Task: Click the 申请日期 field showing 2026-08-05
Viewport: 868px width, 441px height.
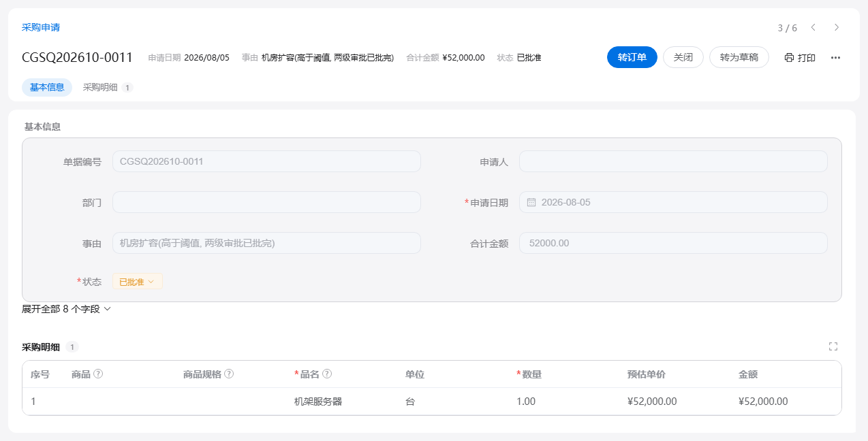Action: point(673,202)
